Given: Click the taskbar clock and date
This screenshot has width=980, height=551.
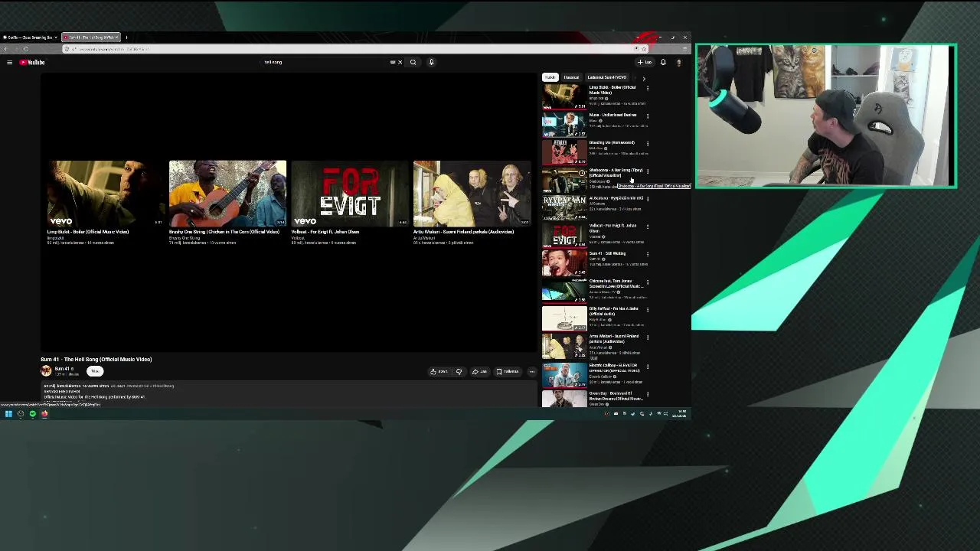Looking at the screenshot, I should tap(679, 414).
